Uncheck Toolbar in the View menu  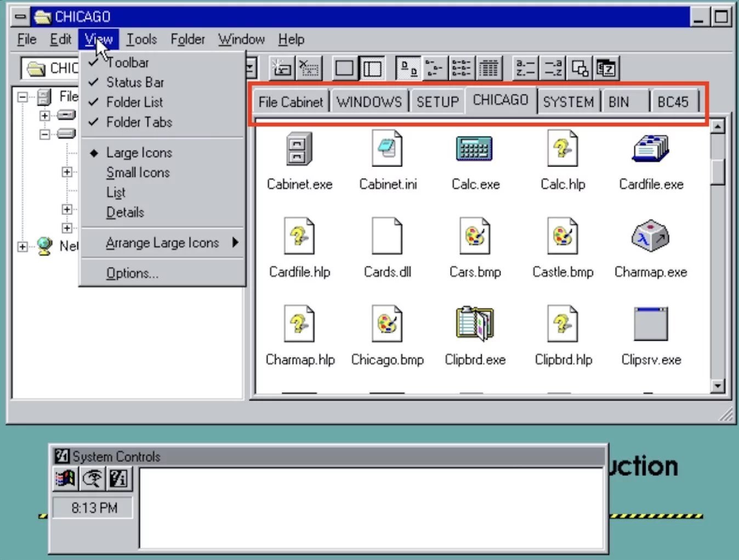tap(162, 62)
